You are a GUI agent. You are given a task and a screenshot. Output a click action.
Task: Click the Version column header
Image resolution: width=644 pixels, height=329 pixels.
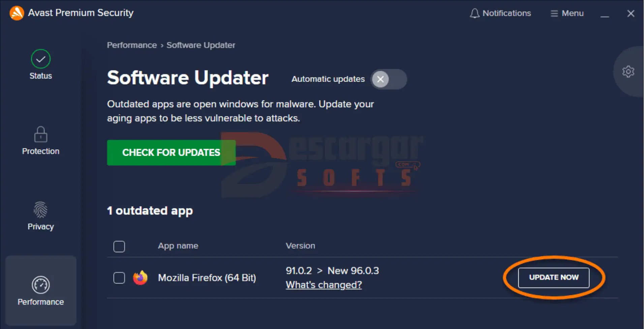(300, 246)
